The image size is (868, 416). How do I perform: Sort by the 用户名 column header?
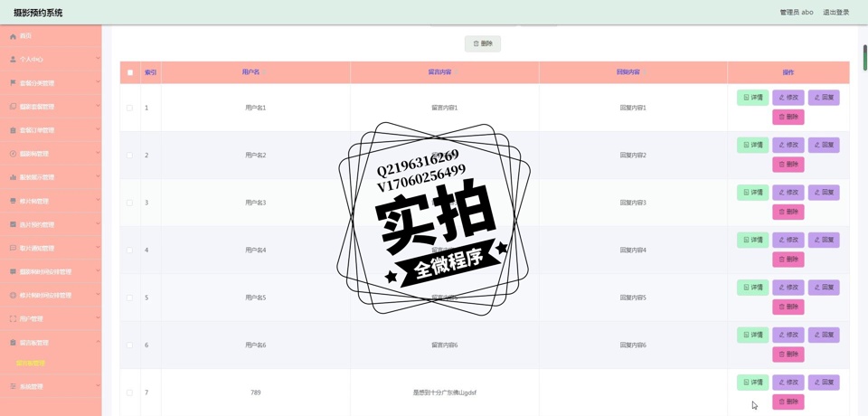[250, 72]
